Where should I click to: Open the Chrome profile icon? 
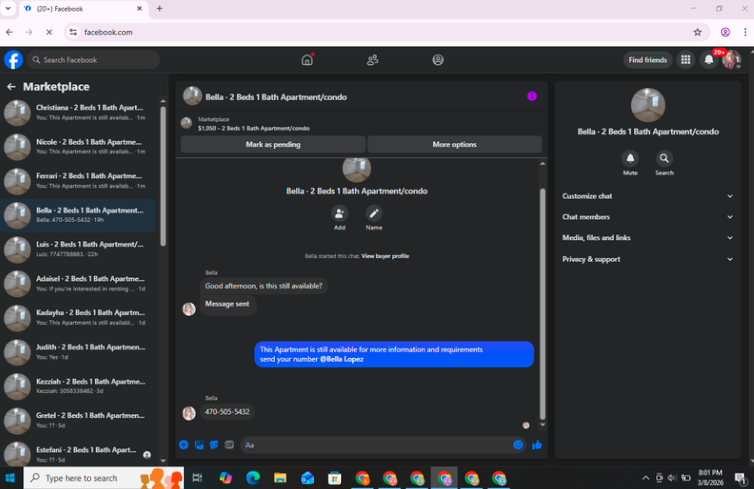point(725,32)
